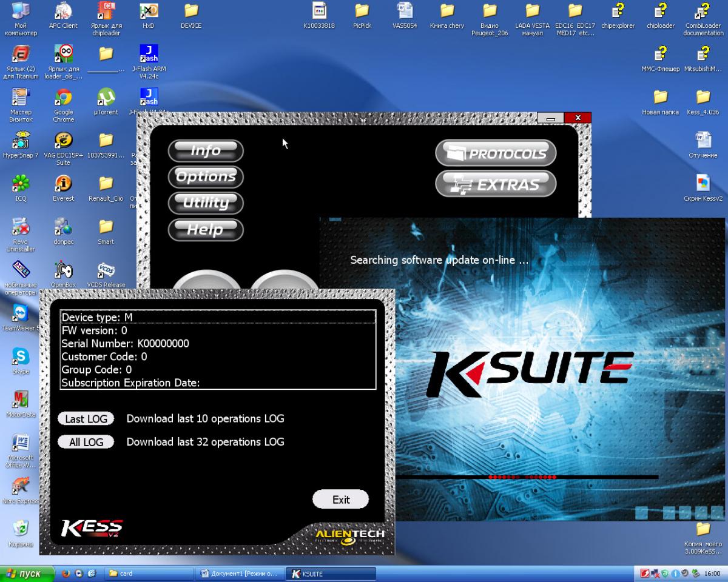This screenshot has width=728, height=582.
Task: Open the Книга chery folder
Action: click(x=447, y=16)
